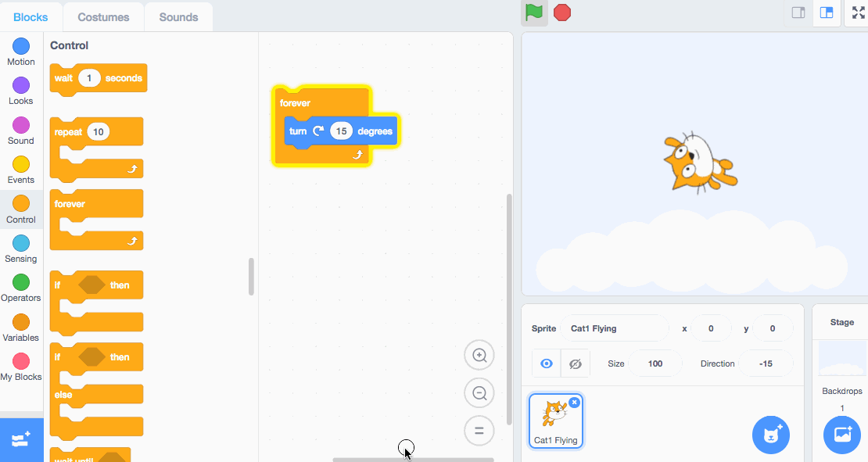
Task: Reset workspace zoom to default
Action: point(479,431)
